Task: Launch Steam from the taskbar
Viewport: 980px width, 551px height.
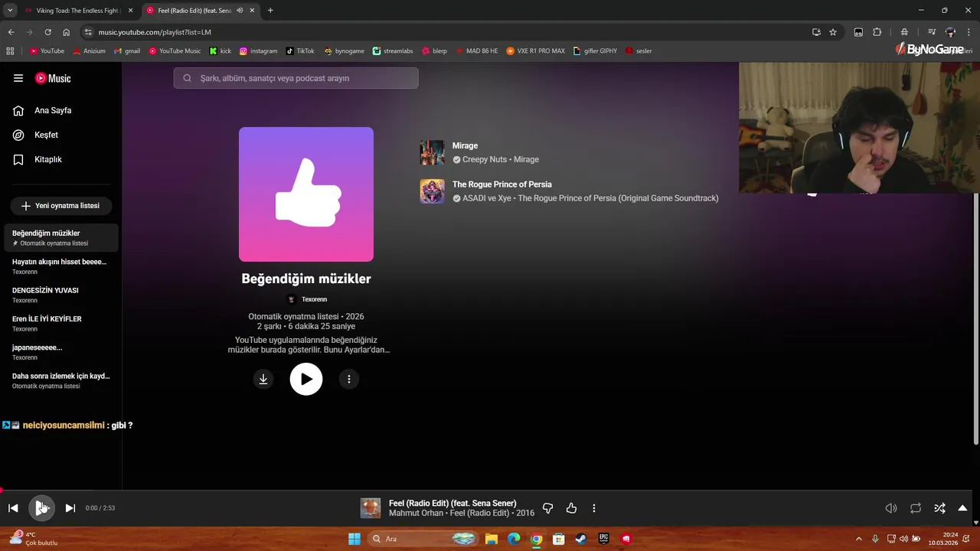Action: (x=581, y=539)
